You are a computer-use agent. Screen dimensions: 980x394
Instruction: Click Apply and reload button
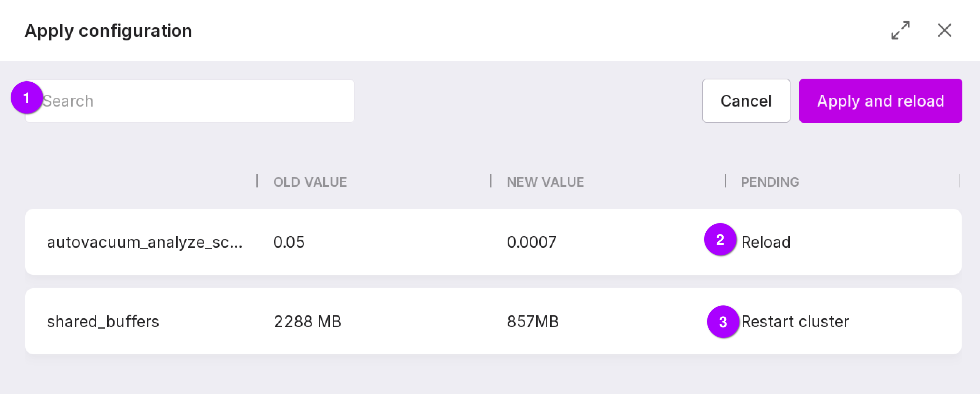click(x=880, y=101)
